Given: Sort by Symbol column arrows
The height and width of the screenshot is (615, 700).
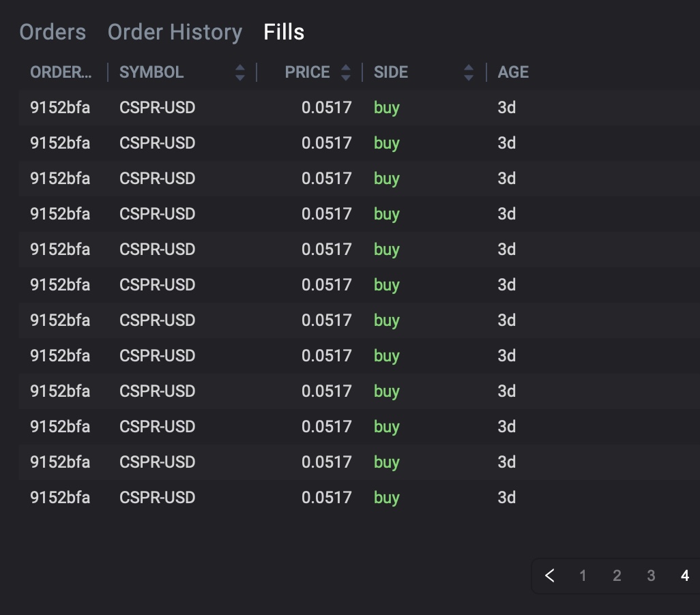Looking at the screenshot, I should coord(239,72).
